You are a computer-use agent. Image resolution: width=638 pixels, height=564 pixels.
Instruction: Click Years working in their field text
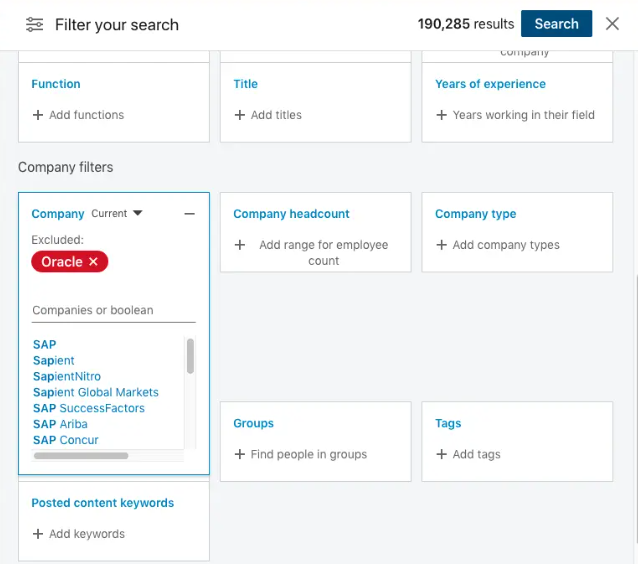coord(524,115)
